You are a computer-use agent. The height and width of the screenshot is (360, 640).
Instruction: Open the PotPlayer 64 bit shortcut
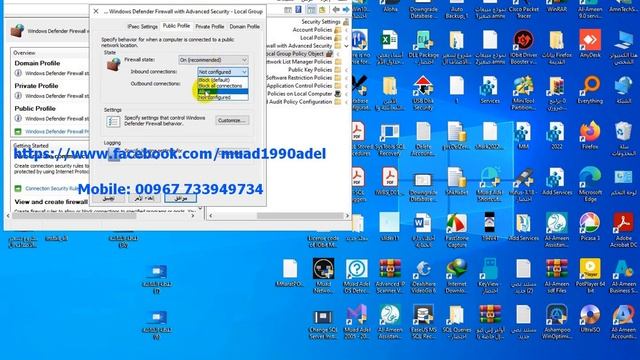click(590, 276)
